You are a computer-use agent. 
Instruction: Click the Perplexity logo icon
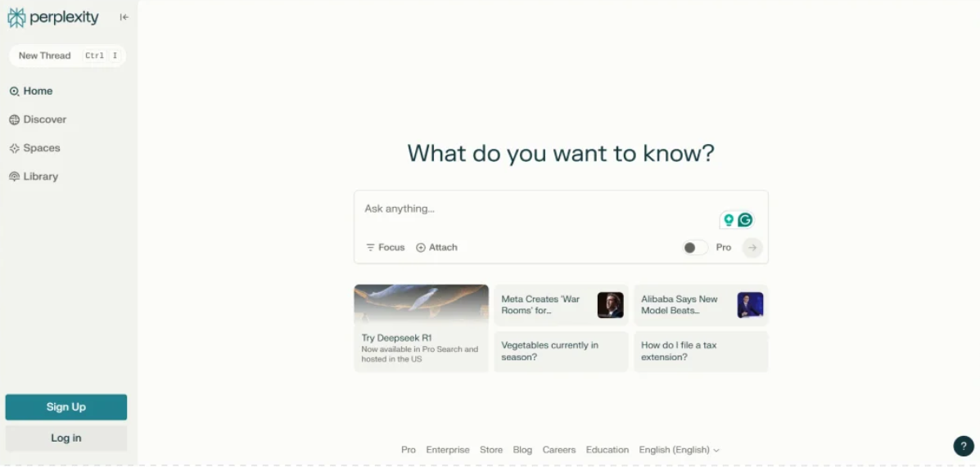16,18
